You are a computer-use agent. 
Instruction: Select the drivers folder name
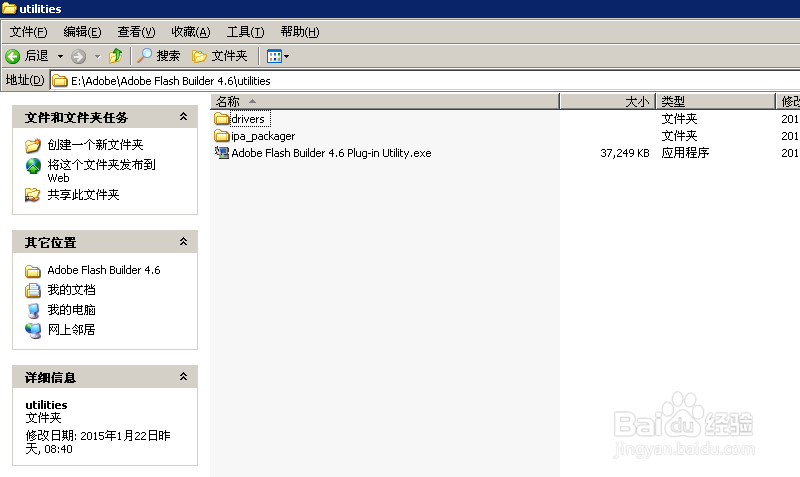248,119
